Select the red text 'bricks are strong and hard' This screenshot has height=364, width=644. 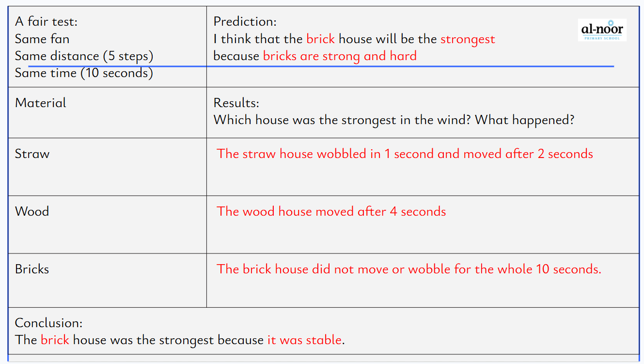(x=340, y=56)
